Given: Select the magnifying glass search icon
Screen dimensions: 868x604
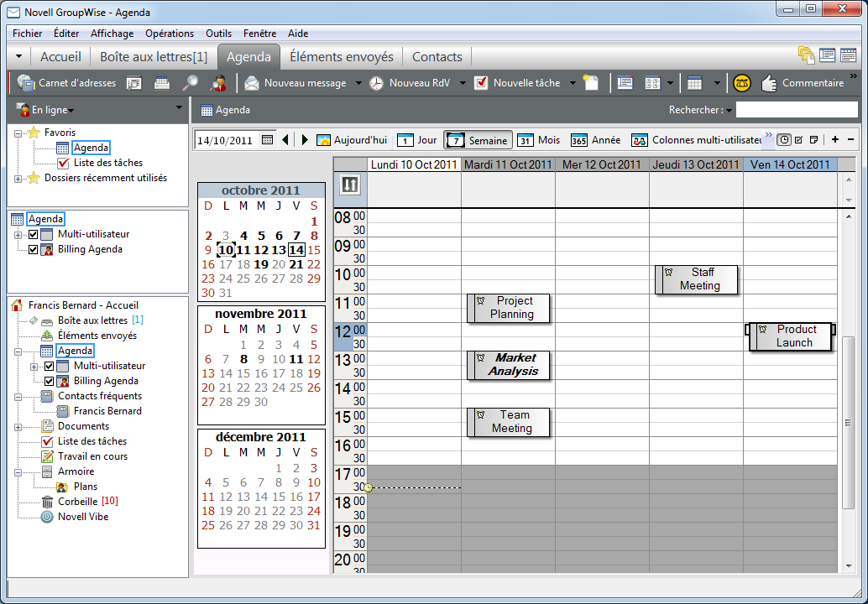Looking at the screenshot, I should pos(190,83).
